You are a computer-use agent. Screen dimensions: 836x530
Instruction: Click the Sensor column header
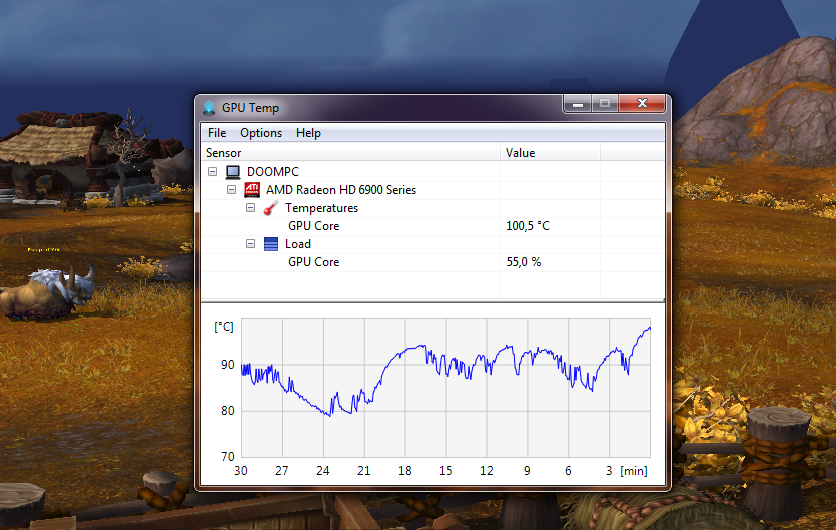[x=351, y=153]
